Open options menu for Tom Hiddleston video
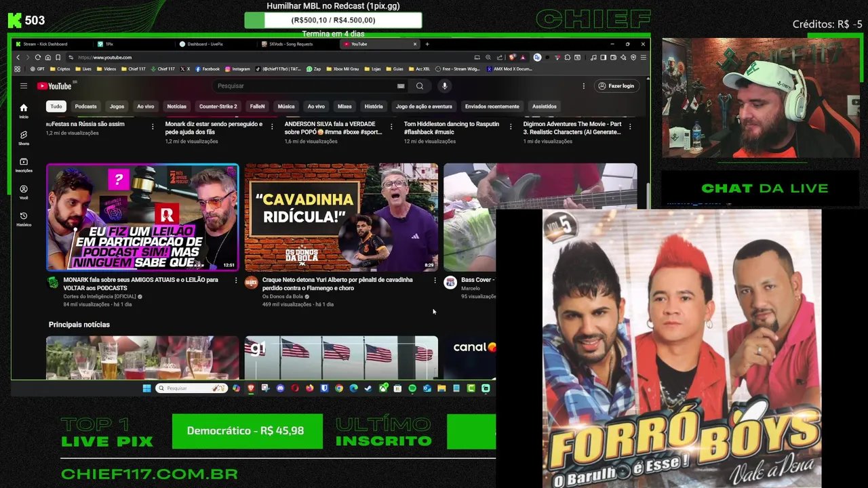This screenshot has width=868, height=488. (511, 127)
